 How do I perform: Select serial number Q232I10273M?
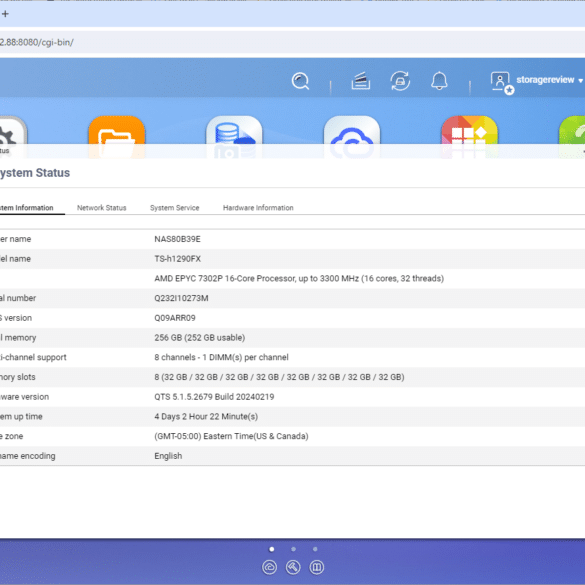(181, 298)
